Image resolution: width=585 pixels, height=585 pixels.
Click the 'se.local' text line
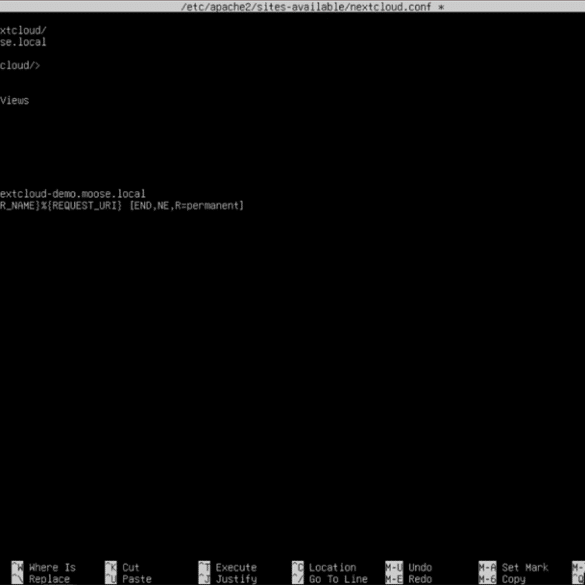point(23,42)
